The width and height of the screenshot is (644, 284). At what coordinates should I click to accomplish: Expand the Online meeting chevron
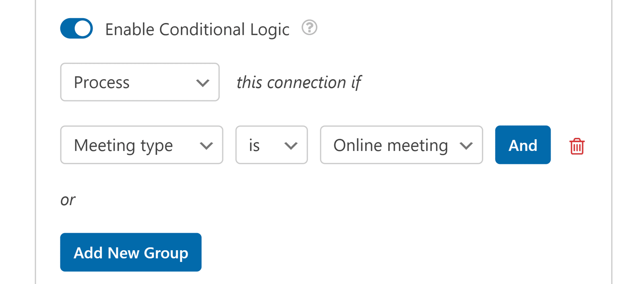click(467, 145)
